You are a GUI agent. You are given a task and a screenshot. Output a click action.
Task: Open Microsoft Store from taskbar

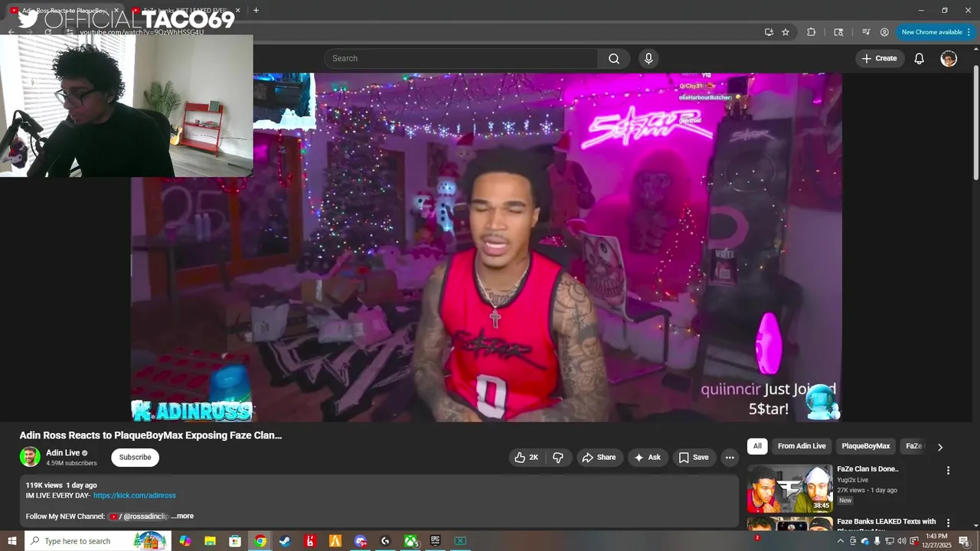click(x=235, y=541)
